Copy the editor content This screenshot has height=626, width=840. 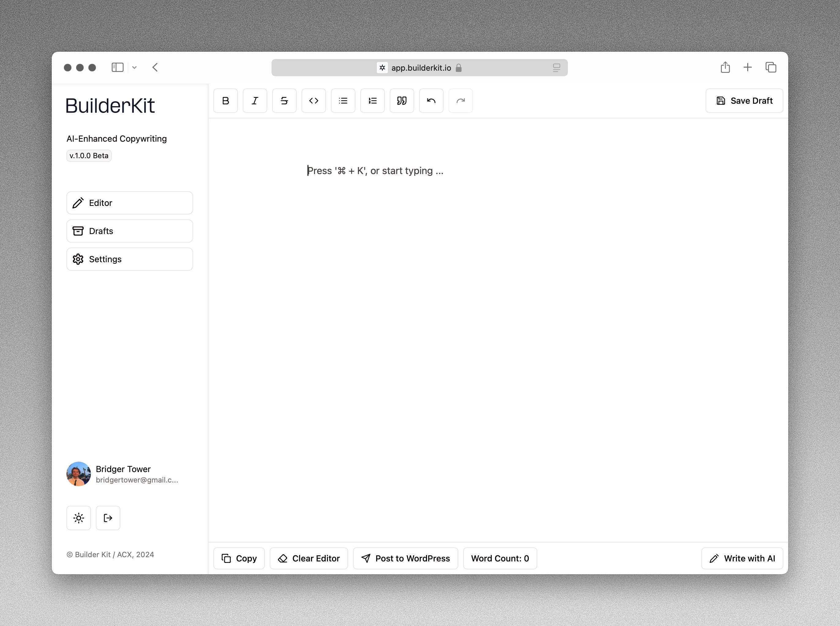click(239, 559)
